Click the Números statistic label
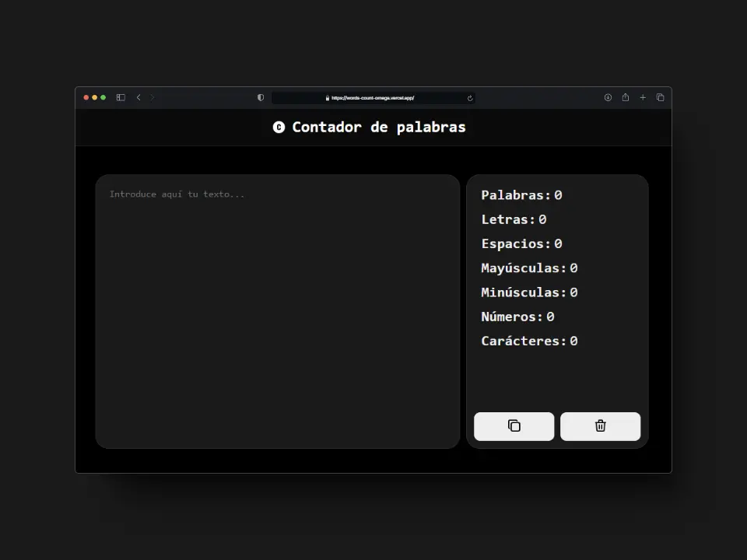 pos(511,317)
